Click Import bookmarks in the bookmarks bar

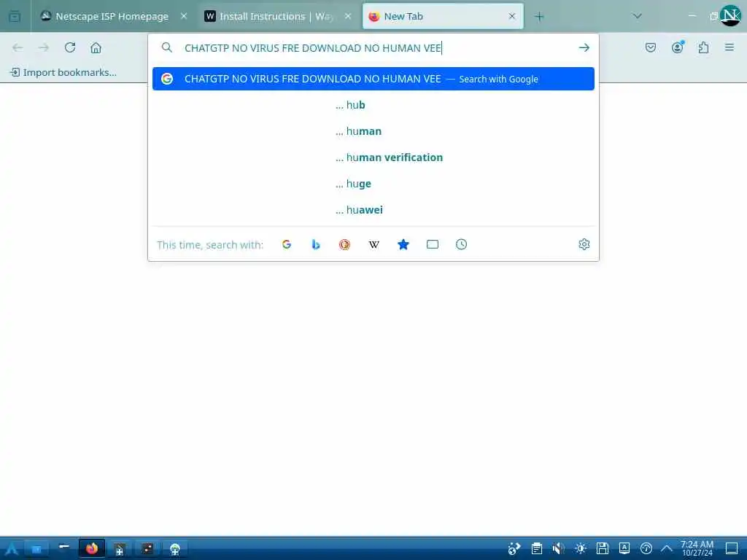tap(63, 72)
